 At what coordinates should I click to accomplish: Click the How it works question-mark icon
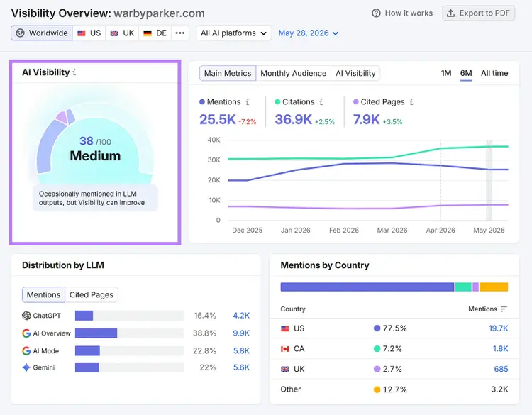pyautogui.click(x=376, y=13)
